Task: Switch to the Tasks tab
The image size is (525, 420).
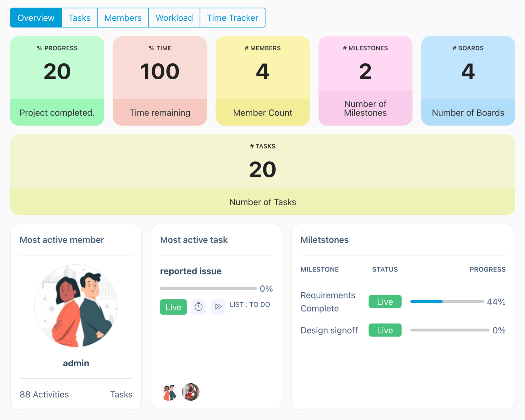Action: pyautogui.click(x=79, y=18)
